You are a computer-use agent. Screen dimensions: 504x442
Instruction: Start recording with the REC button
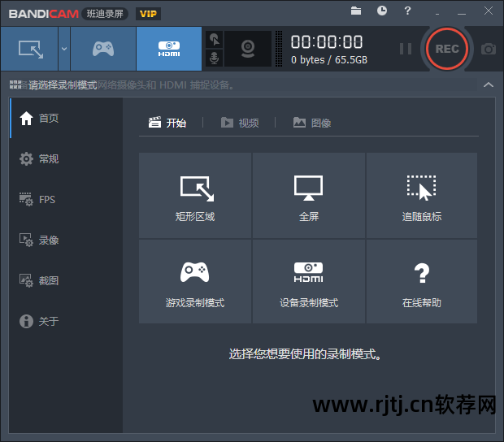pos(447,49)
